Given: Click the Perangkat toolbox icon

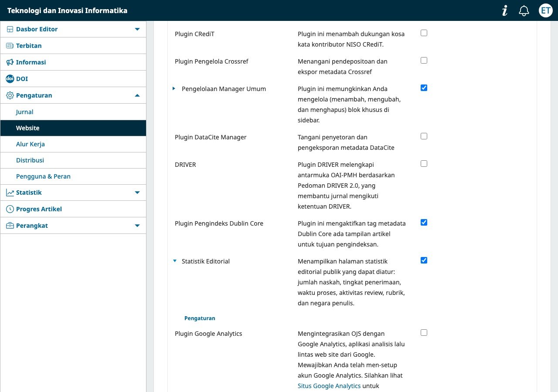Looking at the screenshot, I should point(10,226).
